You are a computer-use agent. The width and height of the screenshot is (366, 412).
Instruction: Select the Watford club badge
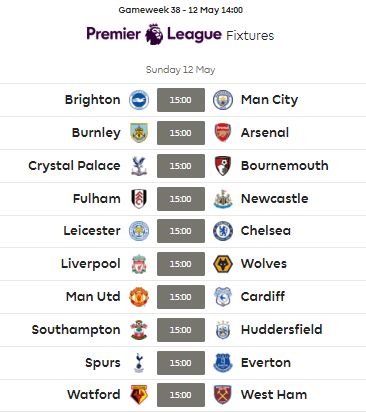tap(139, 395)
